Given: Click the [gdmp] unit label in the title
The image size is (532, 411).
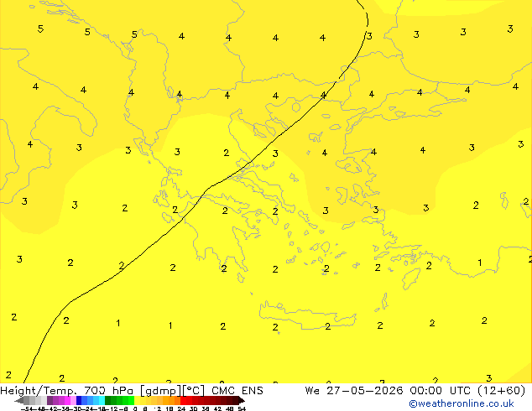Looking at the screenshot, I should pos(161,391).
